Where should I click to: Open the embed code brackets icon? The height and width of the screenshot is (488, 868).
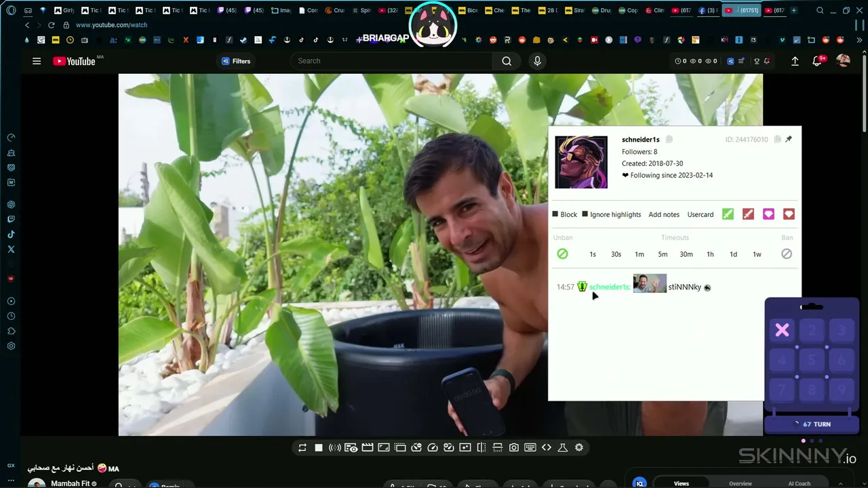point(547,447)
